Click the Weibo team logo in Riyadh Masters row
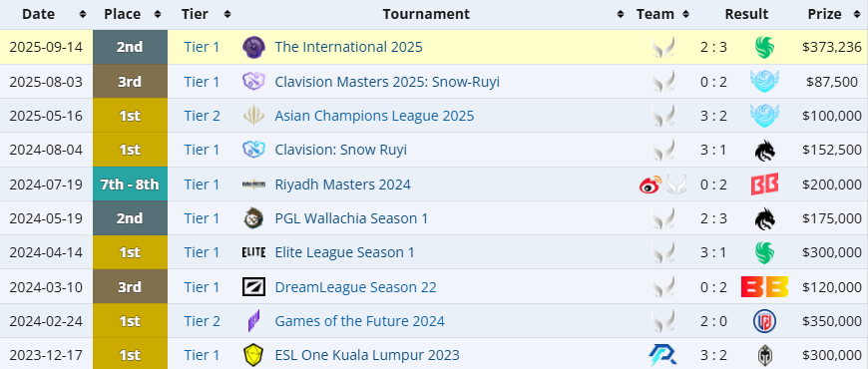Screen dimensions: 868x369 coord(651,184)
